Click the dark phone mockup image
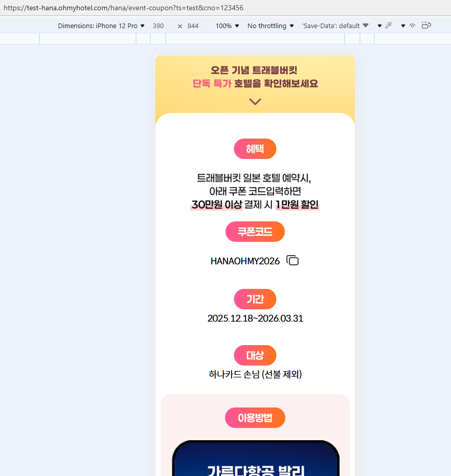This screenshot has height=476, width=451. [256, 458]
